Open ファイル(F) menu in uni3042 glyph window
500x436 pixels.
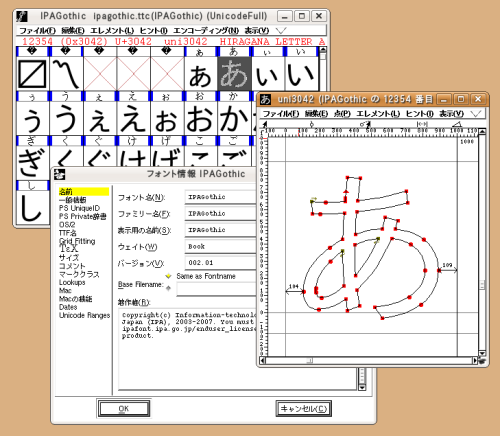[281, 114]
